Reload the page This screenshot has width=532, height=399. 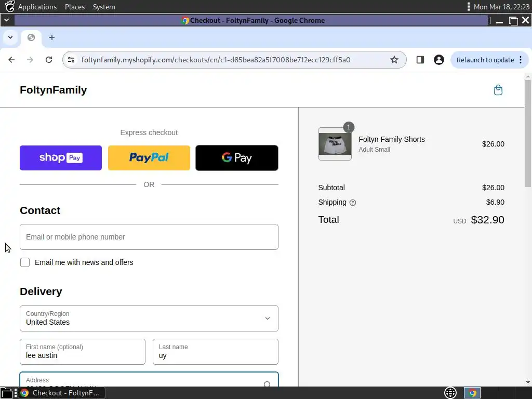click(x=49, y=60)
